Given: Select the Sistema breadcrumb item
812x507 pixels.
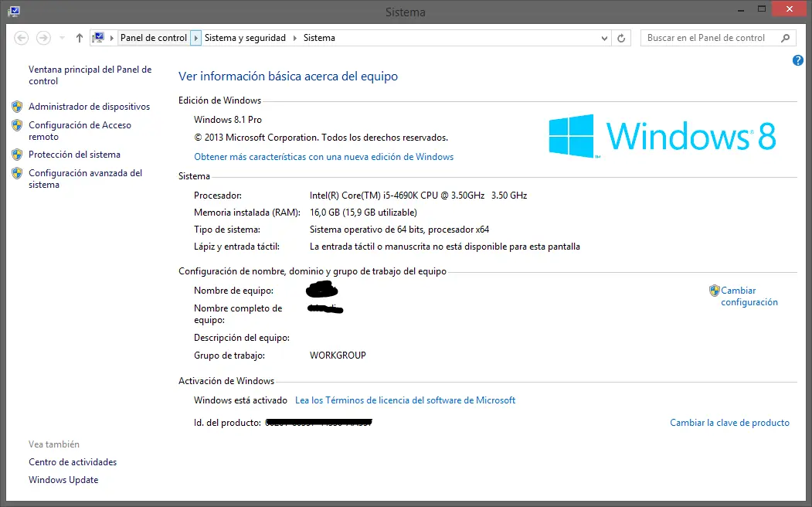Looking at the screenshot, I should tap(319, 38).
